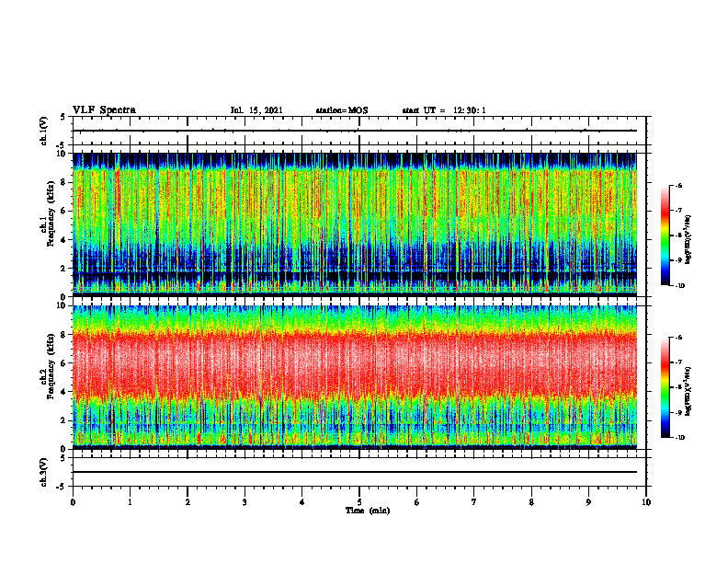Click the "ch.3(V)" axis label
This screenshot has width=728, height=563.
tap(43, 472)
